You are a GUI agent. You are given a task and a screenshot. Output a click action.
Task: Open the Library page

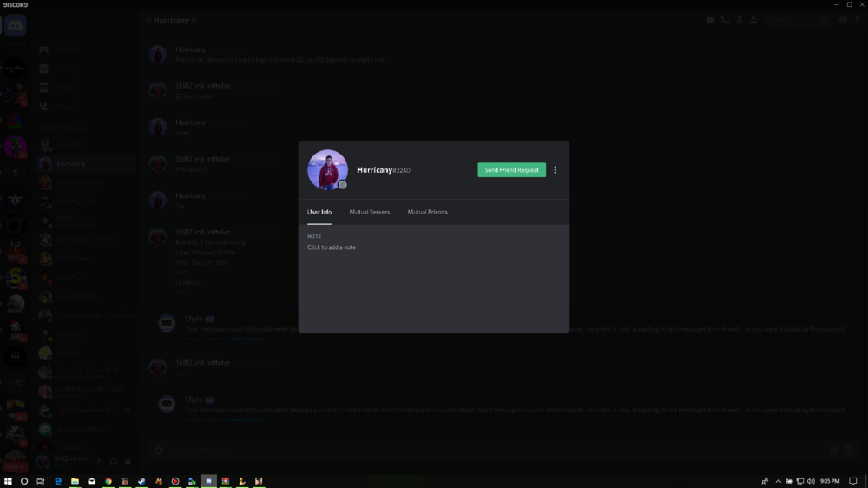85,69
